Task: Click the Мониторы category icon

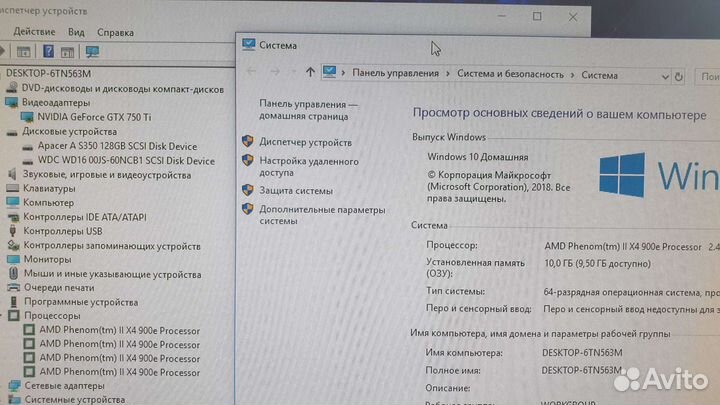Action: [x=13, y=259]
